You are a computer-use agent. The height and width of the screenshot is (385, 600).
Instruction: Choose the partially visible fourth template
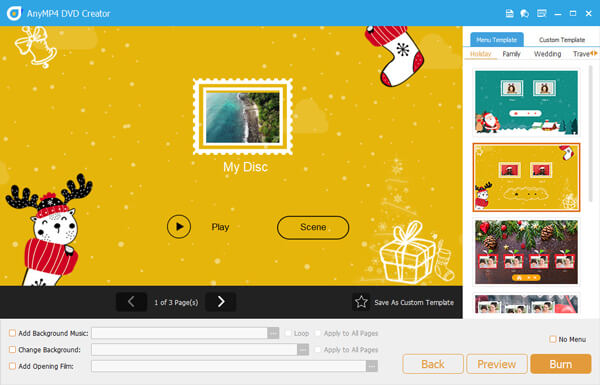(527, 304)
